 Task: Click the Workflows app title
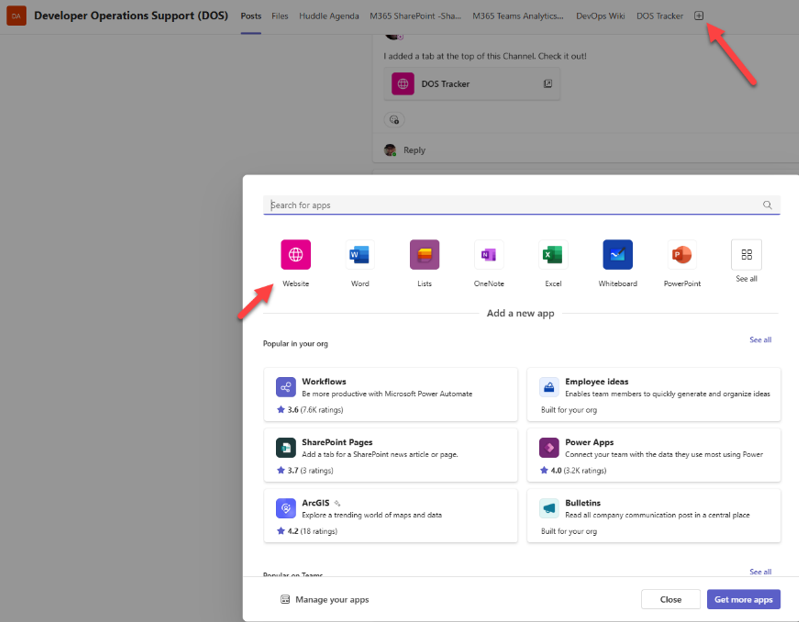point(324,382)
